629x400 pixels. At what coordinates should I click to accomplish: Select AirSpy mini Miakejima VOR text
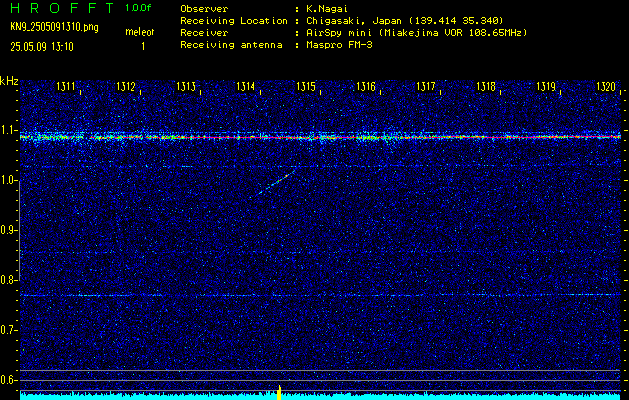416,32
